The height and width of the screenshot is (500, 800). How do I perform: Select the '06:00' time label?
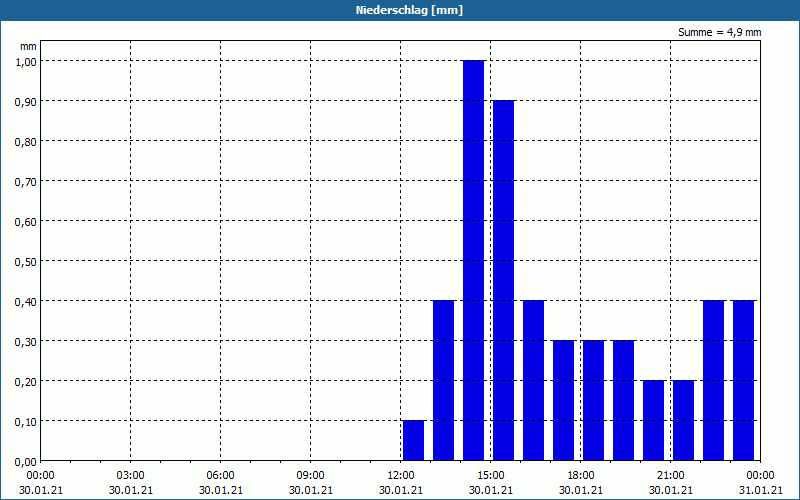pos(220,476)
